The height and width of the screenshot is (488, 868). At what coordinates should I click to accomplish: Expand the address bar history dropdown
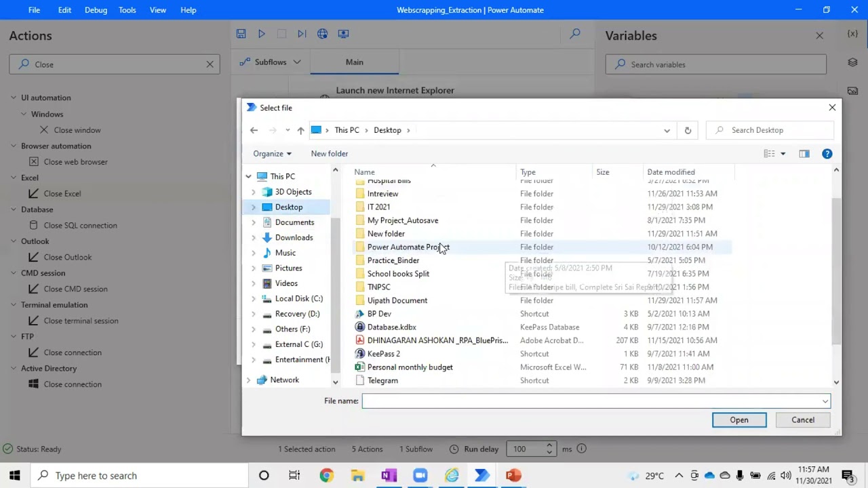tap(667, 130)
